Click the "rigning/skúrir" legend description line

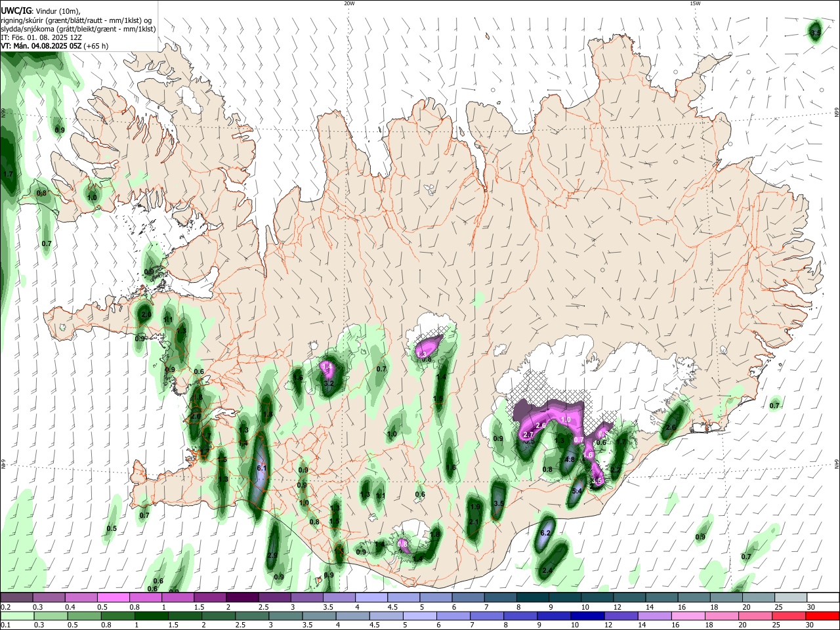coord(76,20)
